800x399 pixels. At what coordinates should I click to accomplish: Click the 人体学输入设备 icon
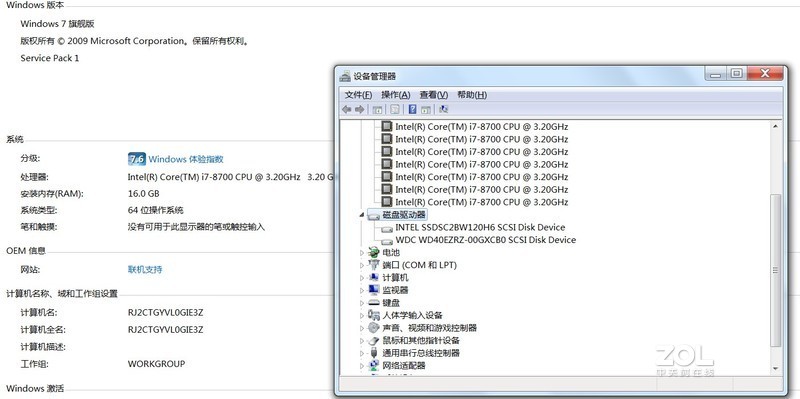[x=374, y=315]
